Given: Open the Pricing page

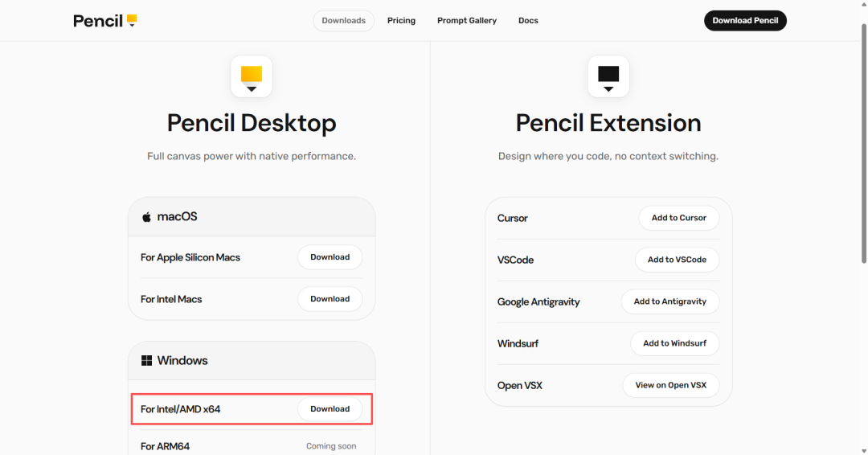Looking at the screenshot, I should pos(401,20).
